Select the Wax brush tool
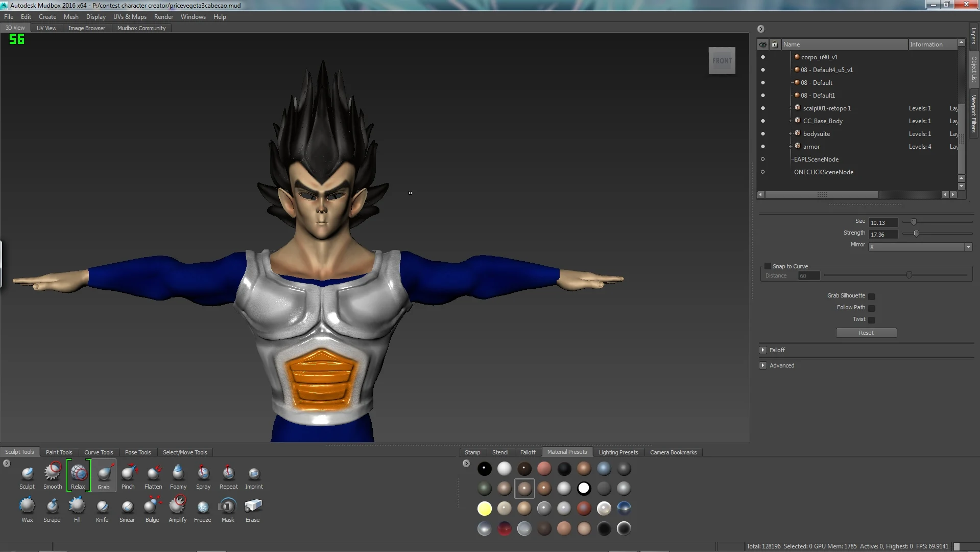Image resolution: width=980 pixels, height=552 pixels. (27, 510)
